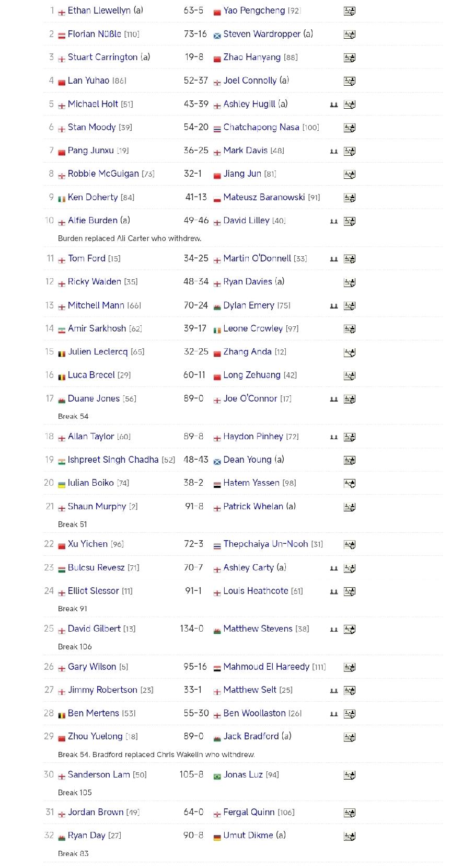Click the Ishpreet Singh Chadha link
The width and height of the screenshot is (475, 868).
point(113,460)
